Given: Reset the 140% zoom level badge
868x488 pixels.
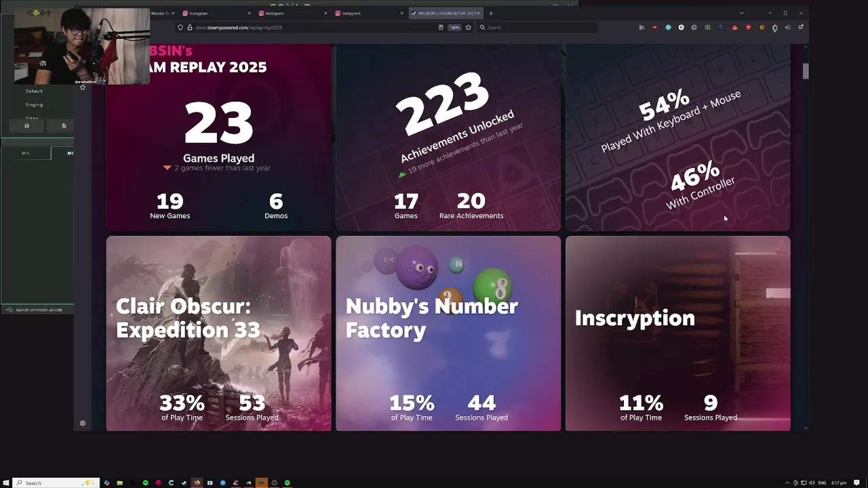Looking at the screenshot, I should tap(454, 28).
